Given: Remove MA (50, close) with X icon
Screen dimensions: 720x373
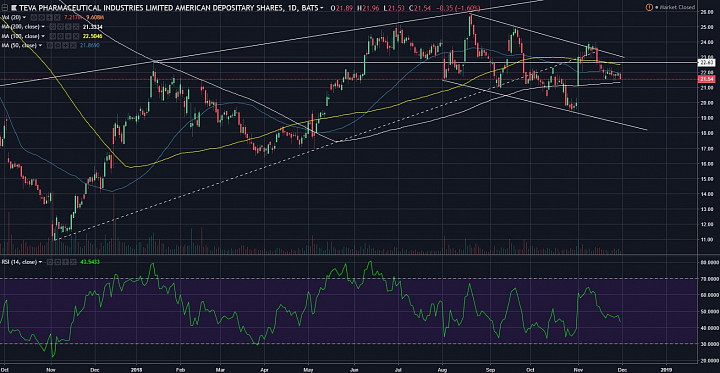Looking at the screenshot, I should coord(73,45).
